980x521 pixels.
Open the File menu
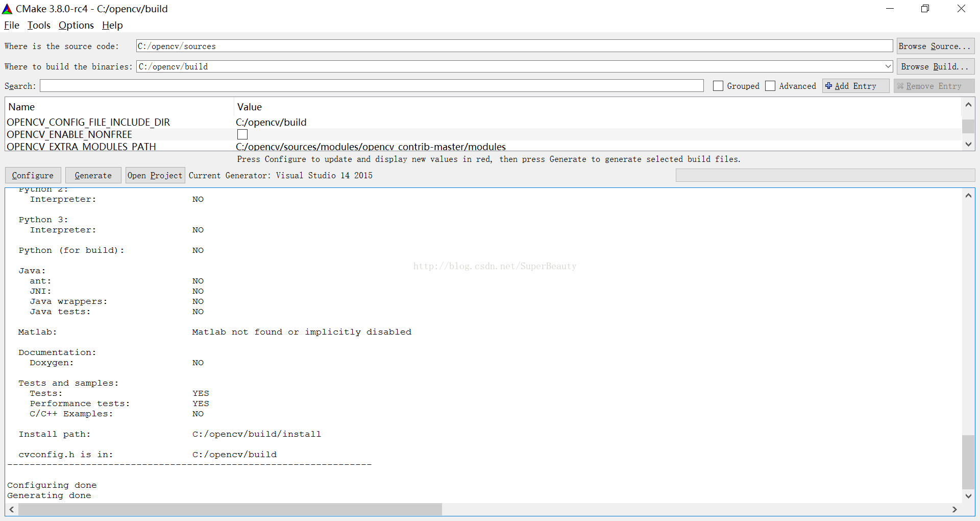point(11,25)
